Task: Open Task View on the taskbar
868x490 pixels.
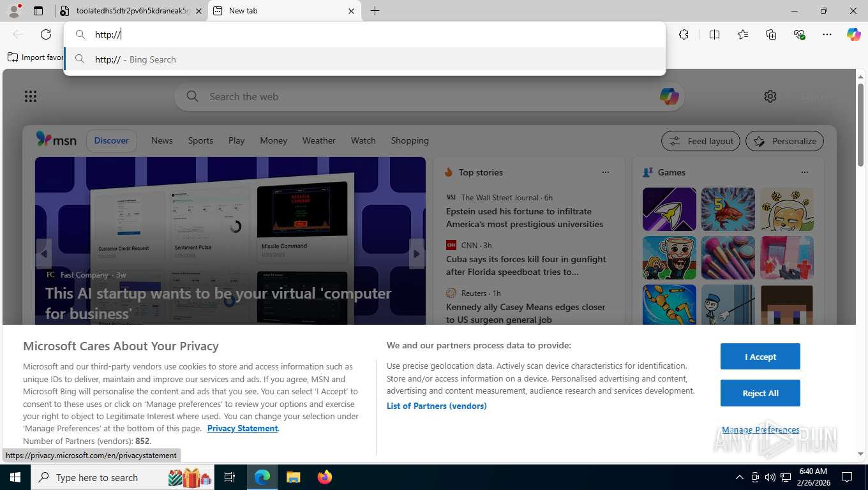Action: (230, 477)
